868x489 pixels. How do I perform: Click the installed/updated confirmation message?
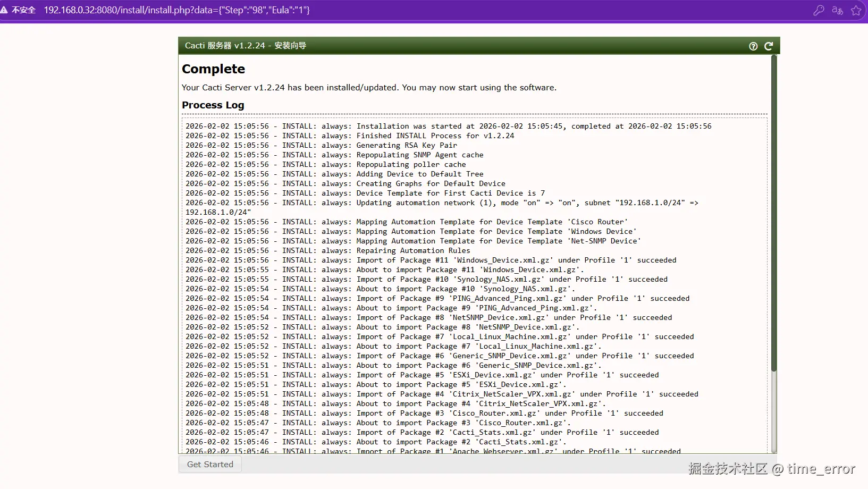368,88
